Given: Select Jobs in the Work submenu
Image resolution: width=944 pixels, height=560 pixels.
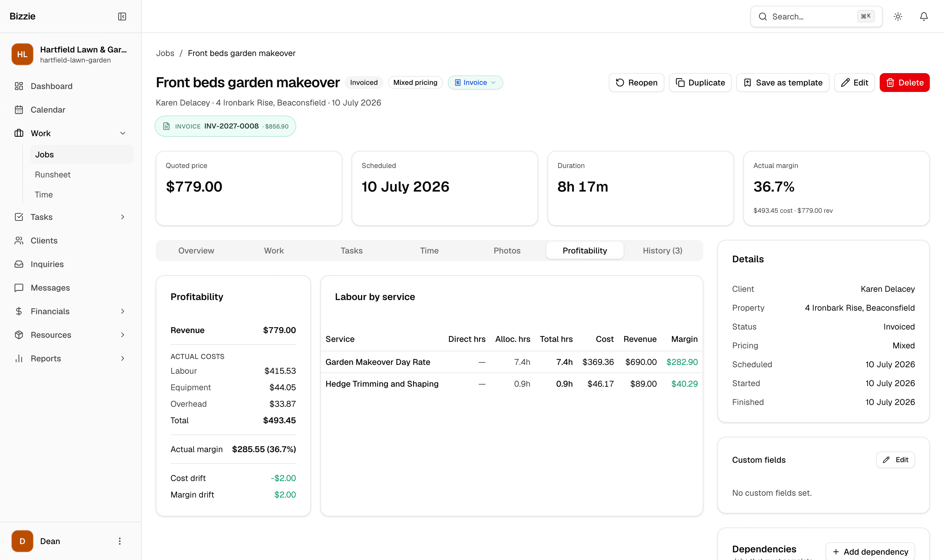Looking at the screenshot, I should 82,154.
